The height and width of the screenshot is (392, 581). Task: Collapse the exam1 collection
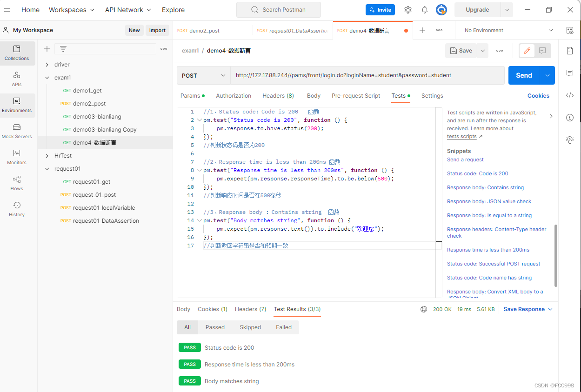pyautogui.click(x=47, y=78)
